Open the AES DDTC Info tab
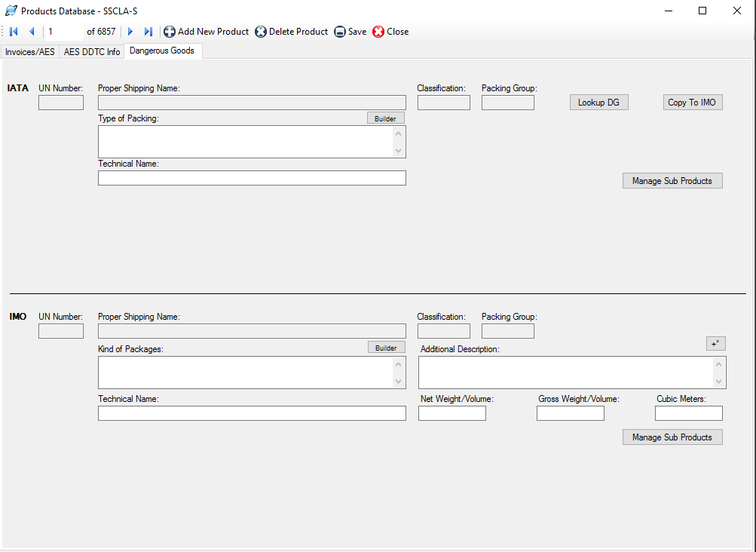 click(x=91, y=52)
